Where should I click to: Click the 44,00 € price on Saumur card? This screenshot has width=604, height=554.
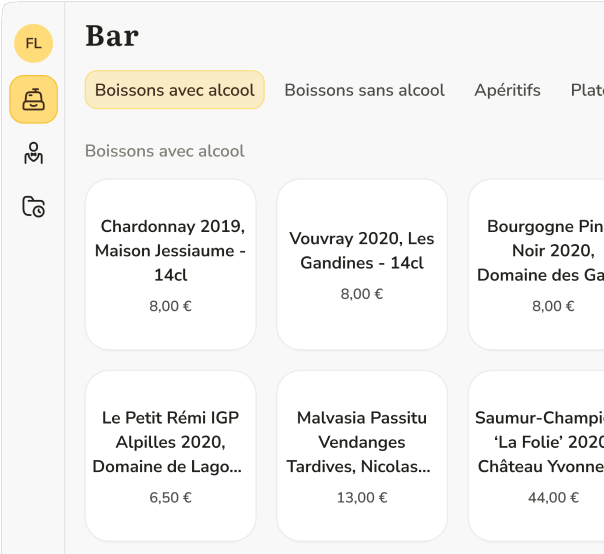(553, 497)
